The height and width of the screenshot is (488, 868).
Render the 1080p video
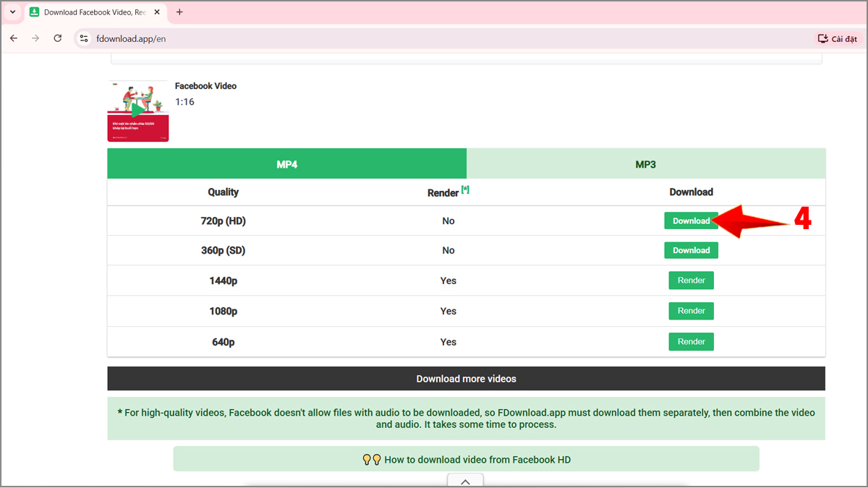692,311
